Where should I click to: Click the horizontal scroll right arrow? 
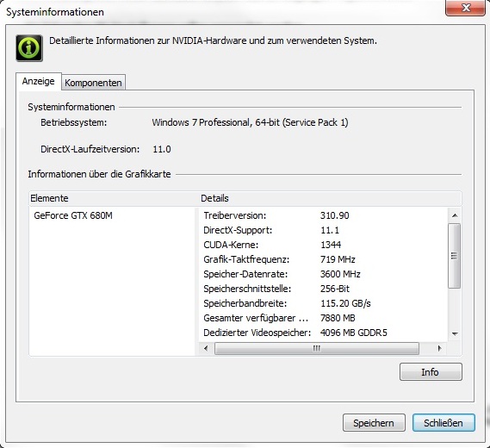[x=440, y=348]
